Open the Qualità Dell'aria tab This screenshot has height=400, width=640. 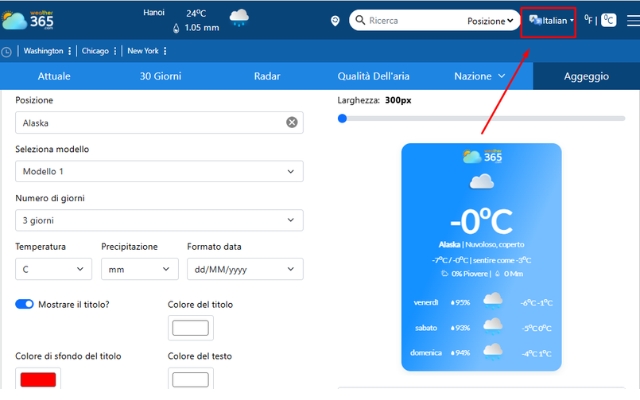(373, 76)
